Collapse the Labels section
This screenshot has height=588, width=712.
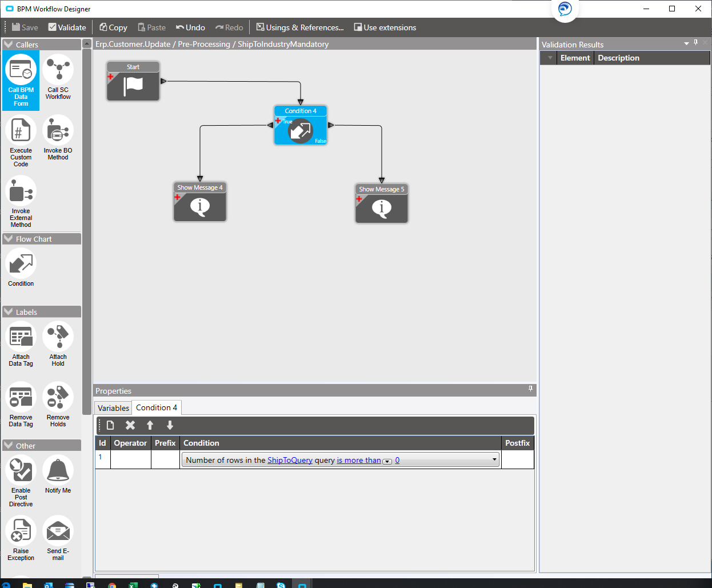pos(9,312)
